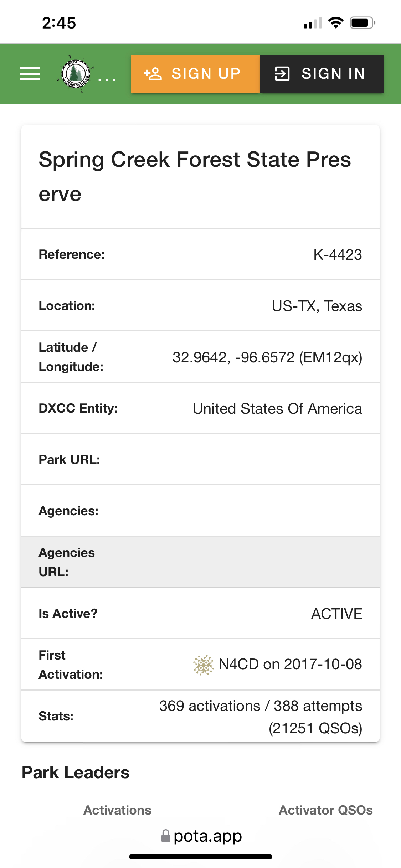This screenshot has height=868, width=401.
Task: Tap the lock icon beside pota.app
Action: [166, 836]
